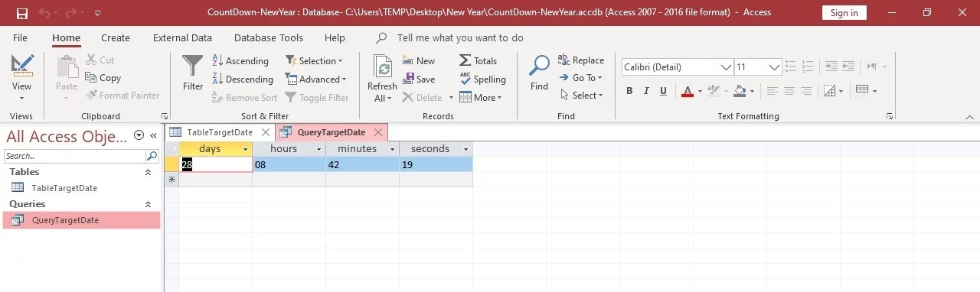This screenshot has width=980, height=292.
Task: Click the Sign in button
Action: pos(844,13)
